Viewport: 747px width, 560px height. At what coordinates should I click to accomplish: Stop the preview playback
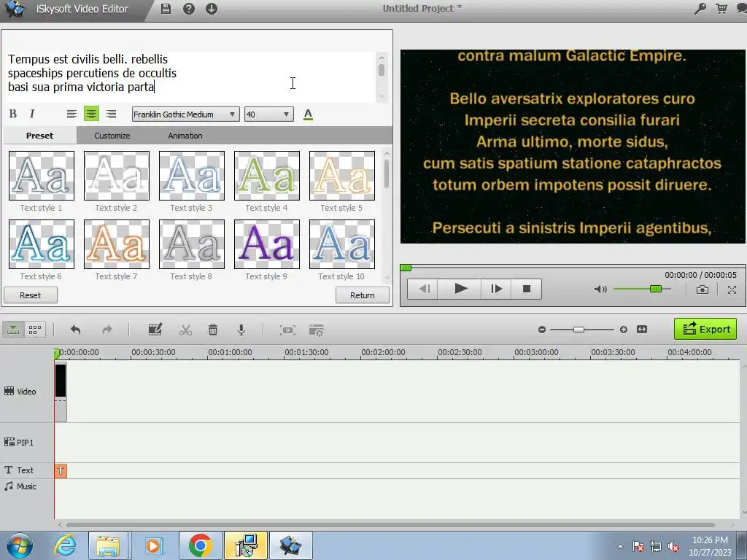[x=527, y=289]
